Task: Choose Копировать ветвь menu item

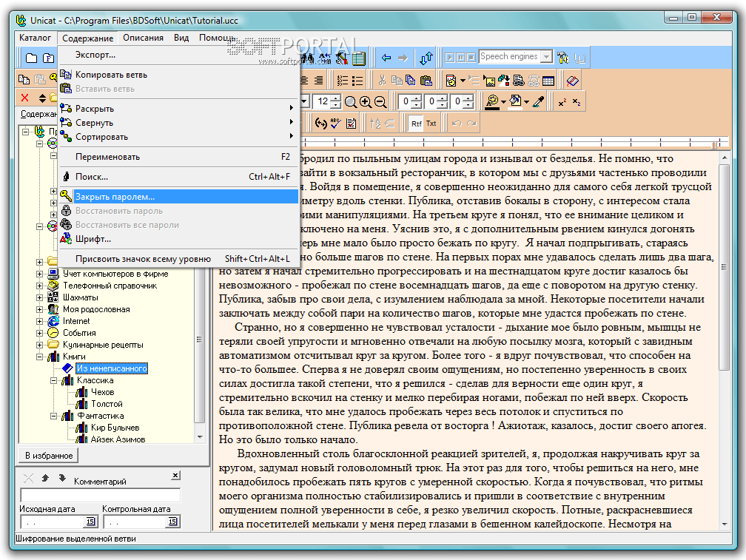Action: [178, 75]
